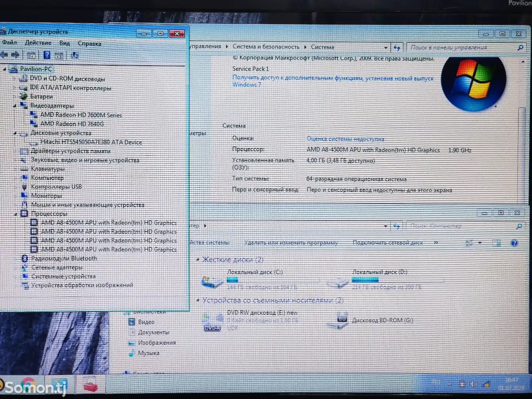Open the address bar dropdown in System window
The height and width of the screenshot is (399, 532).
tap(385, 48)
